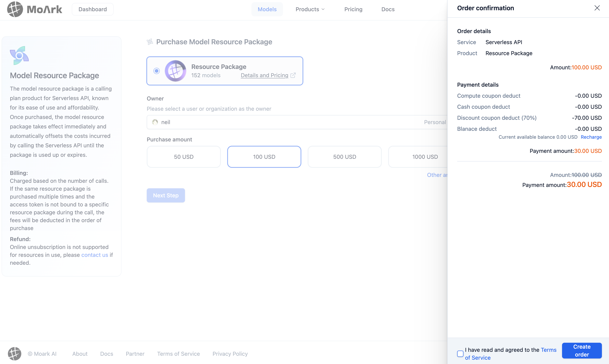Click the Model Resource Package pinwheel icon
609x364 pixels.
tap(19, 55)
